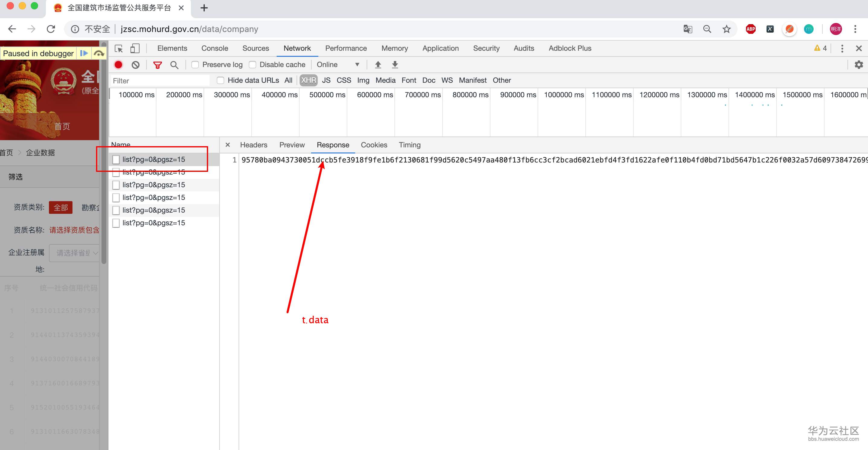868x450 pixels.
Task: Enable the Preserve log checkbox
Action: click(x=195, y=65)
